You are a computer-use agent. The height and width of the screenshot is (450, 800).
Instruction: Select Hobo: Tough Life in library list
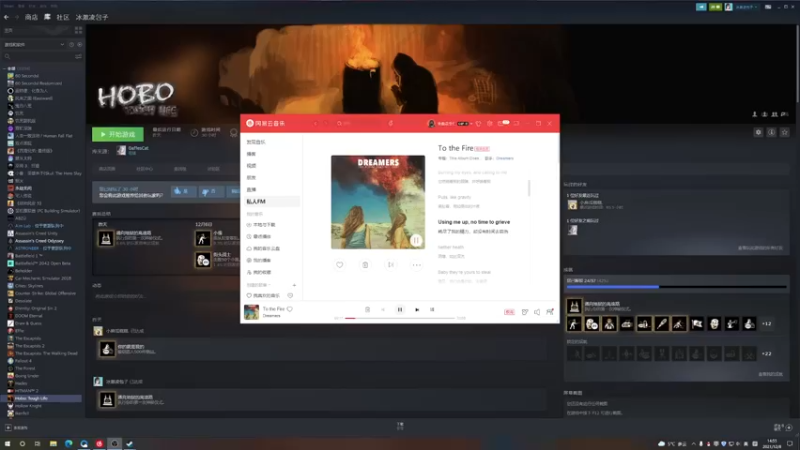43,398
